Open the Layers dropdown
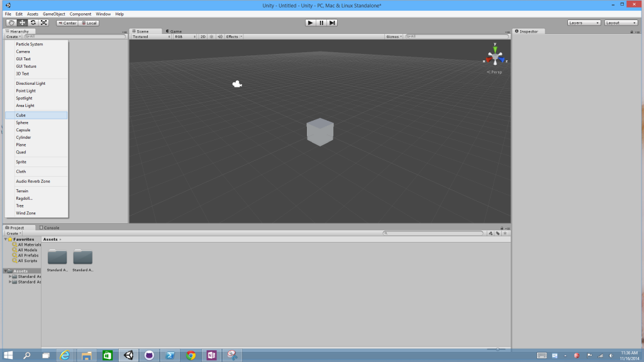The height and width of the screenshot is (362, 644). [x=584, y=23]
